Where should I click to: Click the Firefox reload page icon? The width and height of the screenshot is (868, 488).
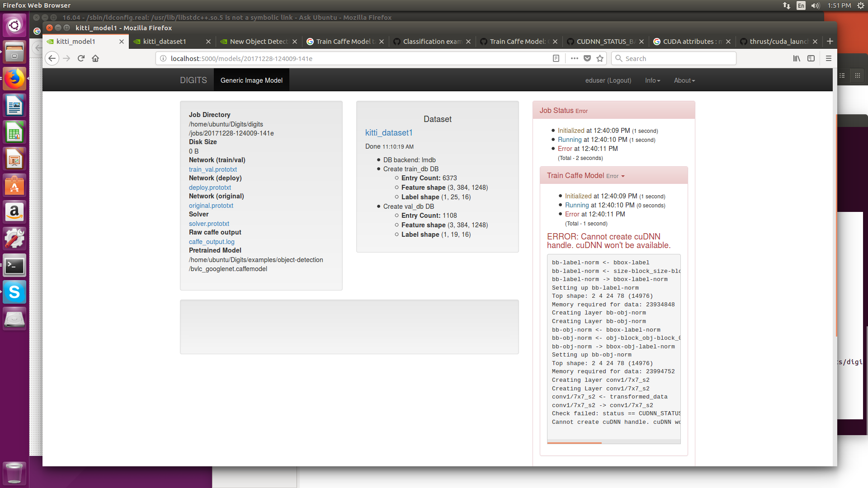81,58
